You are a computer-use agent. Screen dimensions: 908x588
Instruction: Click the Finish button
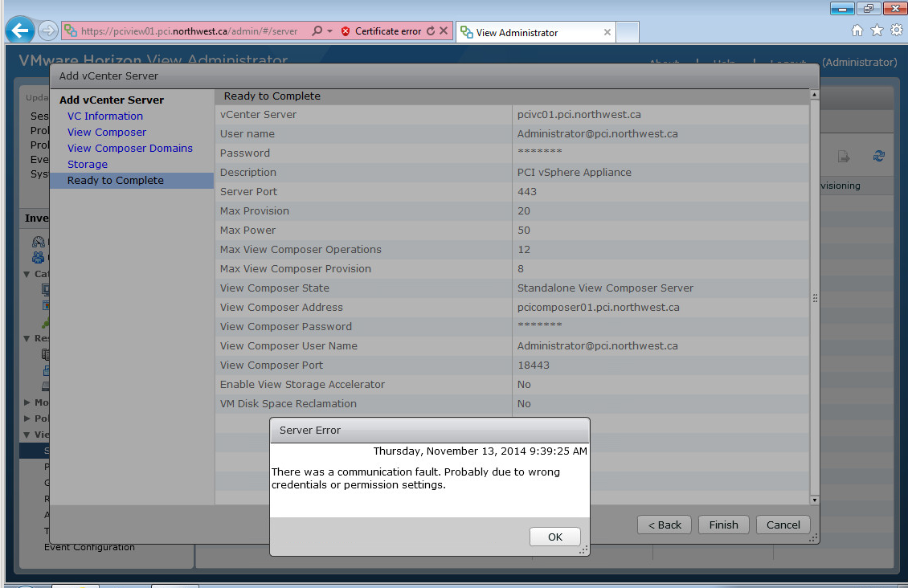tap(723, 525)
